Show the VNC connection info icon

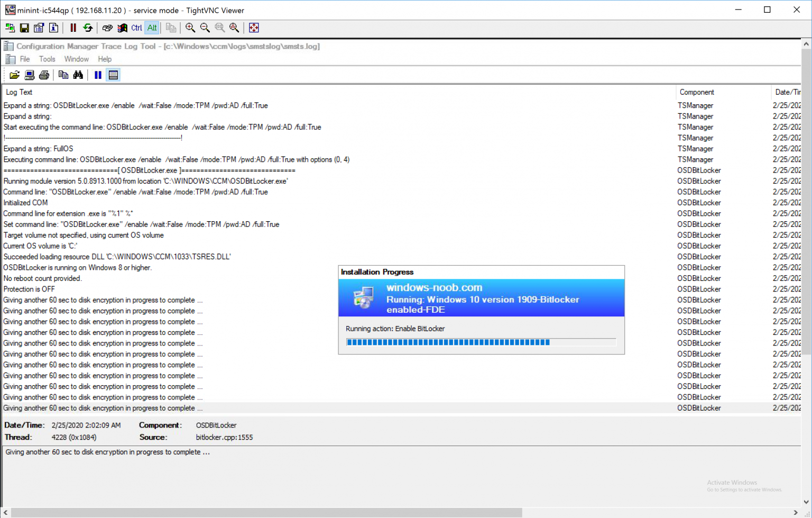click(53, 28)
